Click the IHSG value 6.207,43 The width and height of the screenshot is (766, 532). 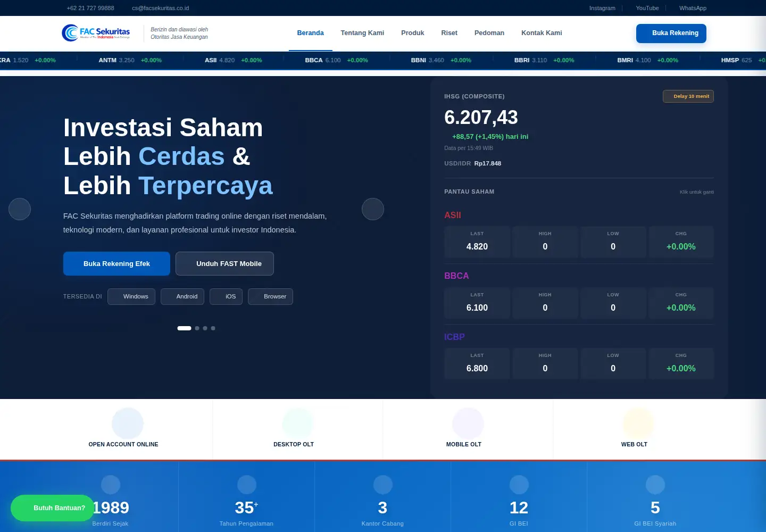(x=481, y=117)
